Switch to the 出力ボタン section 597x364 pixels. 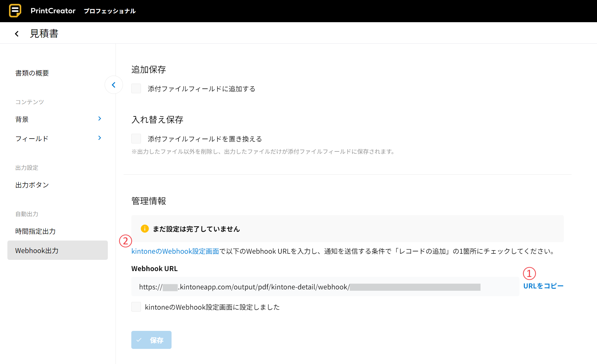click(x=32, y=185)
